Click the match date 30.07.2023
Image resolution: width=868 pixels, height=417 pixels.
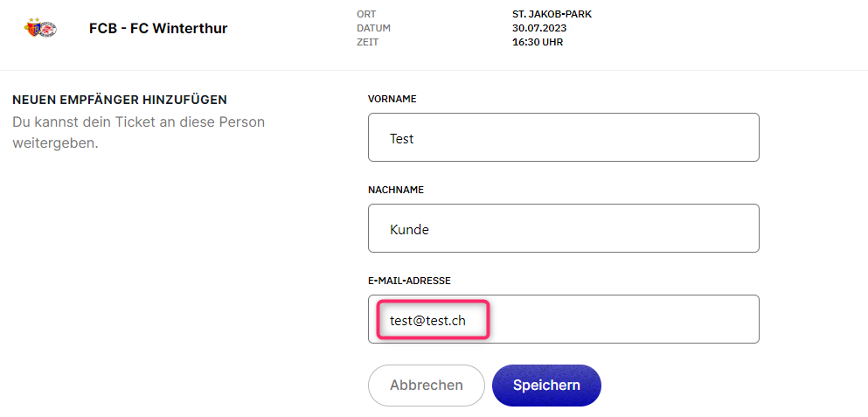point(539,28)
